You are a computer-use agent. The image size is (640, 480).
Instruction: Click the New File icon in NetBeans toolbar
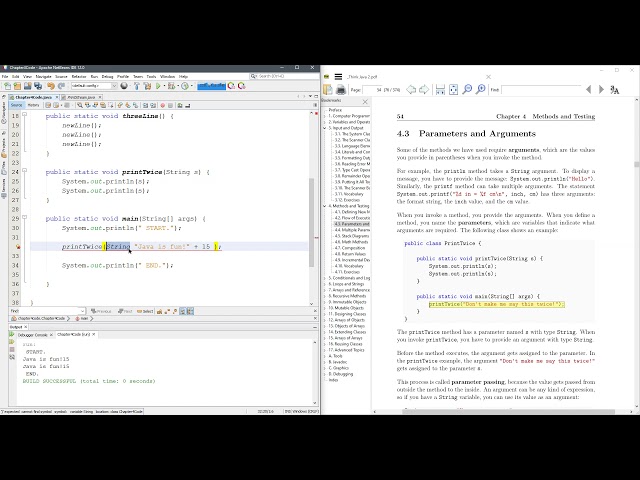[8, 86]
